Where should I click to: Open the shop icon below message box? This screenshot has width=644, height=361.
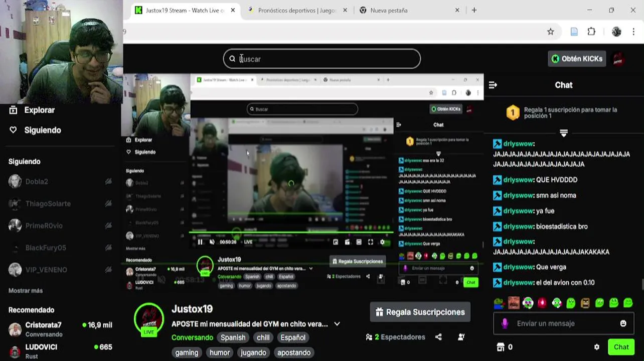click(x=500, y=347)
